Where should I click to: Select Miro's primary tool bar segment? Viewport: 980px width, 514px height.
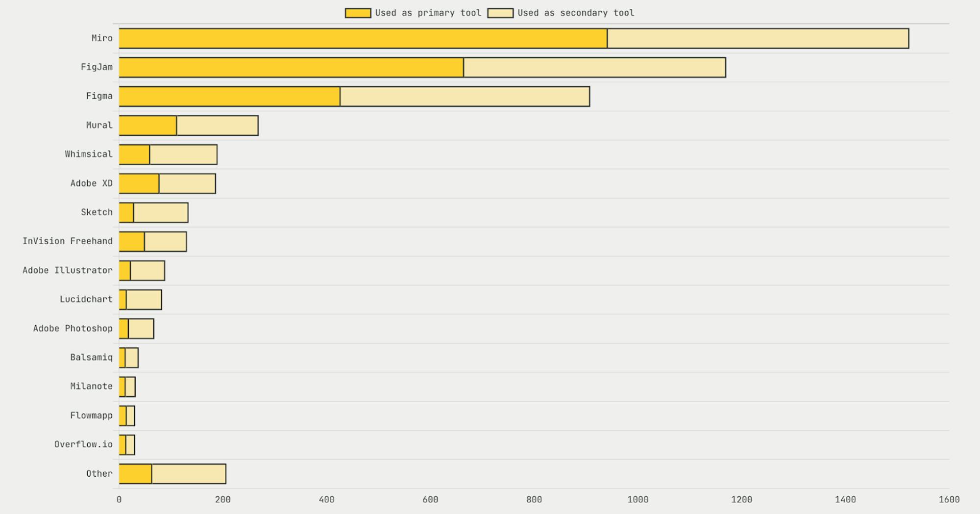tap(363, 38)
